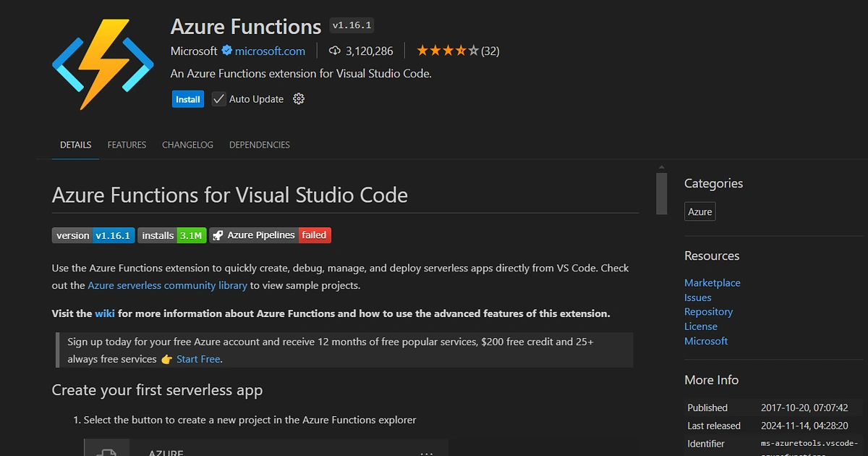Install the Azure Functions extension

pyautogui.click(x=187, y=98)
